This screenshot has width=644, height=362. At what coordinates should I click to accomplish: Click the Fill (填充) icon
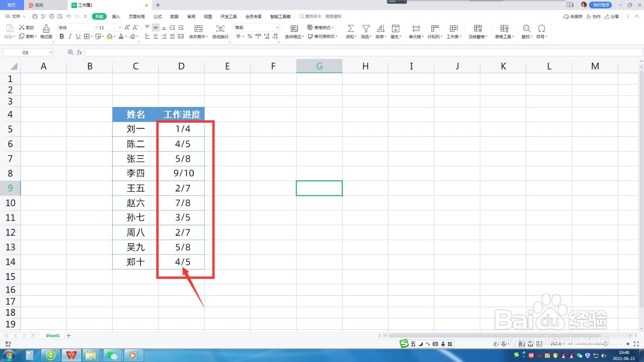396,29
